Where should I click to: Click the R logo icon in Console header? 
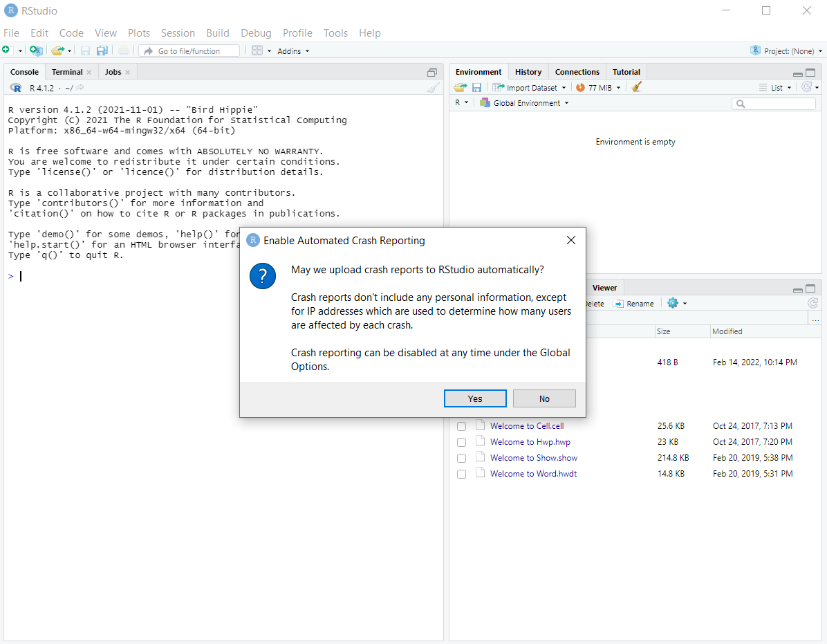16,88
